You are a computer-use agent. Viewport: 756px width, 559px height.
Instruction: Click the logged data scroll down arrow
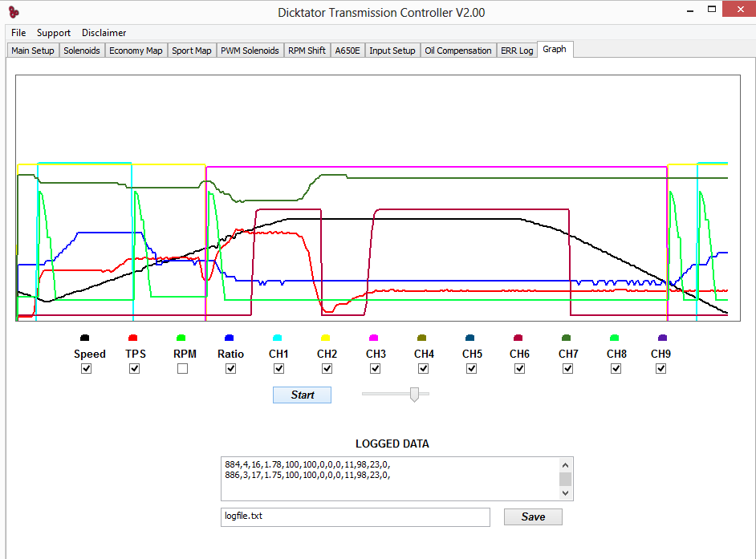click(x=566, y=493)
